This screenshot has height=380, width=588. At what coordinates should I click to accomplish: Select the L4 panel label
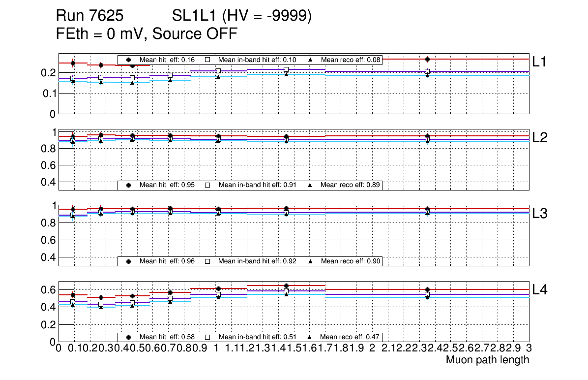[540, 290]
